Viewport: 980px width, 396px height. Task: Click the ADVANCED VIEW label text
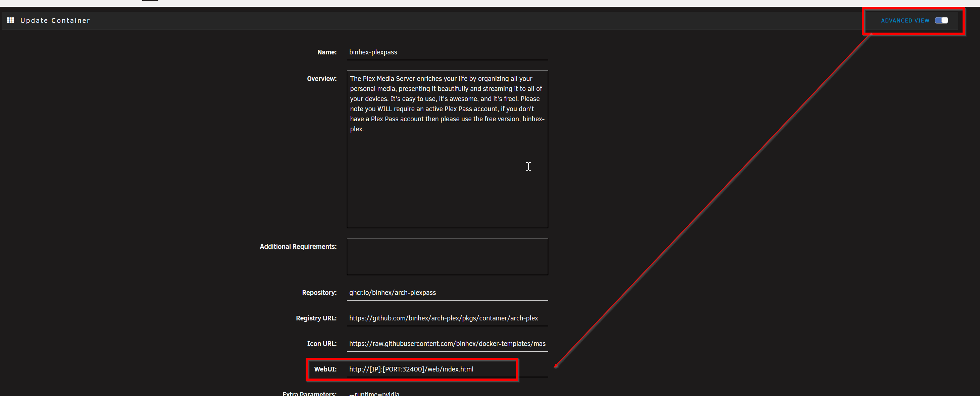coord(905,20)
